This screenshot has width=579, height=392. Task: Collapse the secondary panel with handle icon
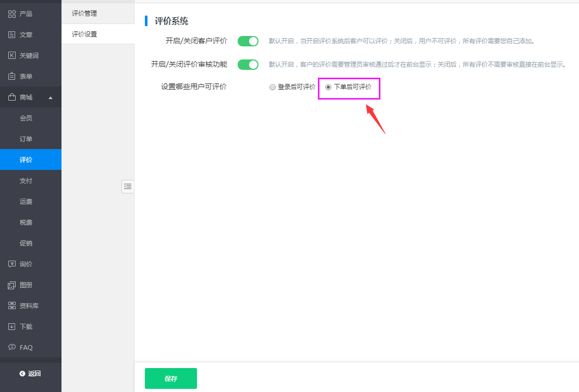128,186
